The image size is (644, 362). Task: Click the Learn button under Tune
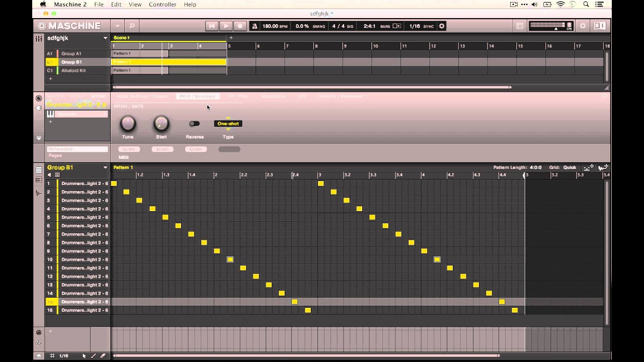tap(129, 149)
